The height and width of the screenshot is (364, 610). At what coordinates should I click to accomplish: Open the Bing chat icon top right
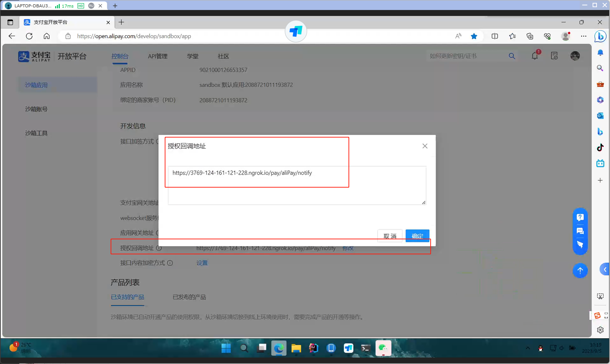600,36
